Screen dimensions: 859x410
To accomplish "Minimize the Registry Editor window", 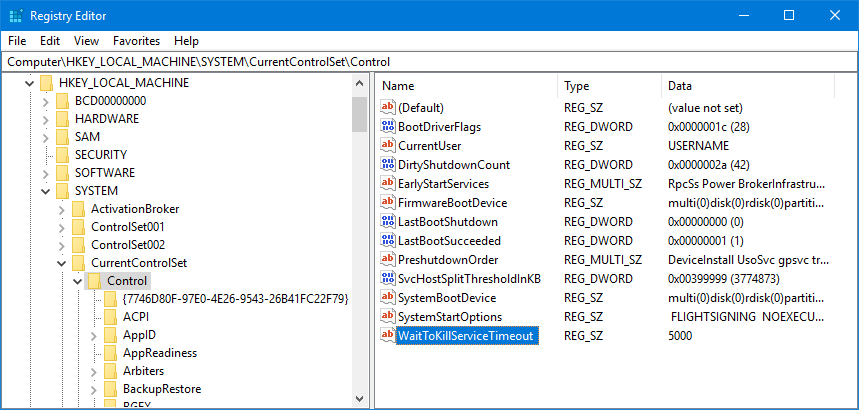I will click(743, 15).
